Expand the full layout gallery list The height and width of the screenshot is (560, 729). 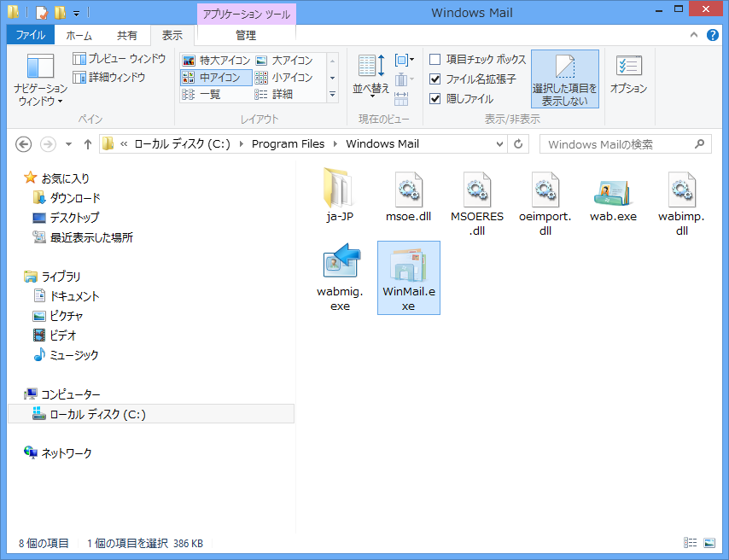coord(332,95)
